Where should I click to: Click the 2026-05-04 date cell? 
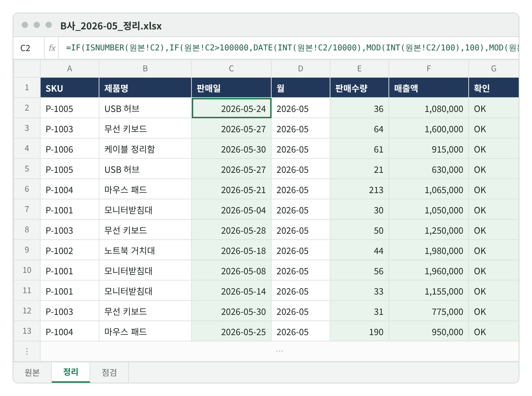click(x=231, y=210)
